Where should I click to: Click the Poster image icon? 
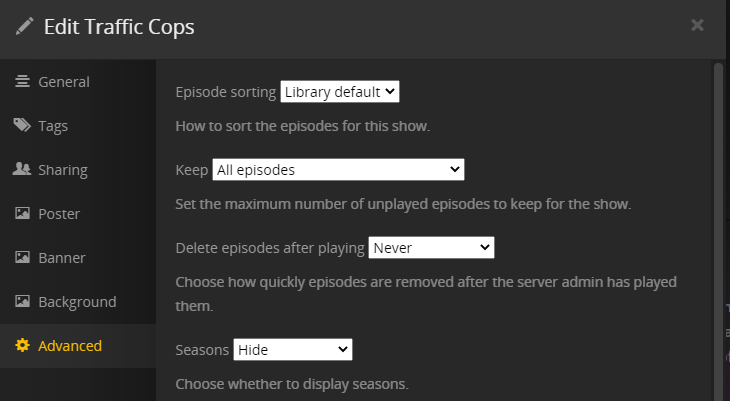tap(22, 214)
